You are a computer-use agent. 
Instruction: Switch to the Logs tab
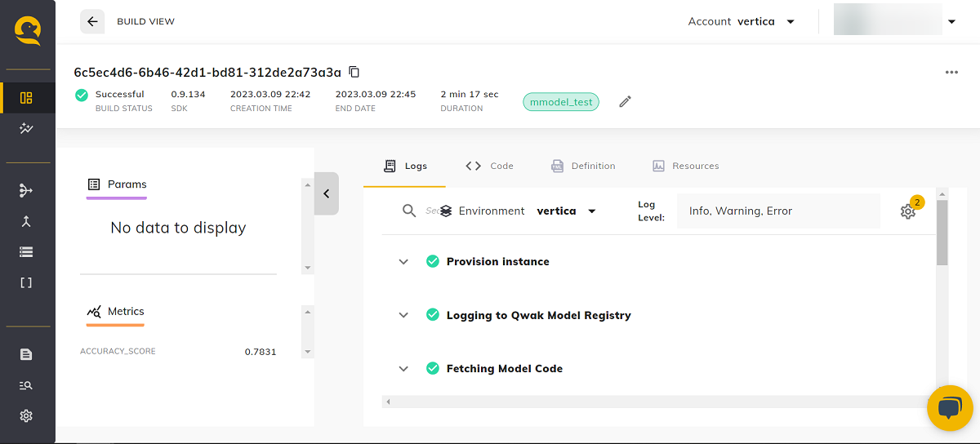(405, 166)
